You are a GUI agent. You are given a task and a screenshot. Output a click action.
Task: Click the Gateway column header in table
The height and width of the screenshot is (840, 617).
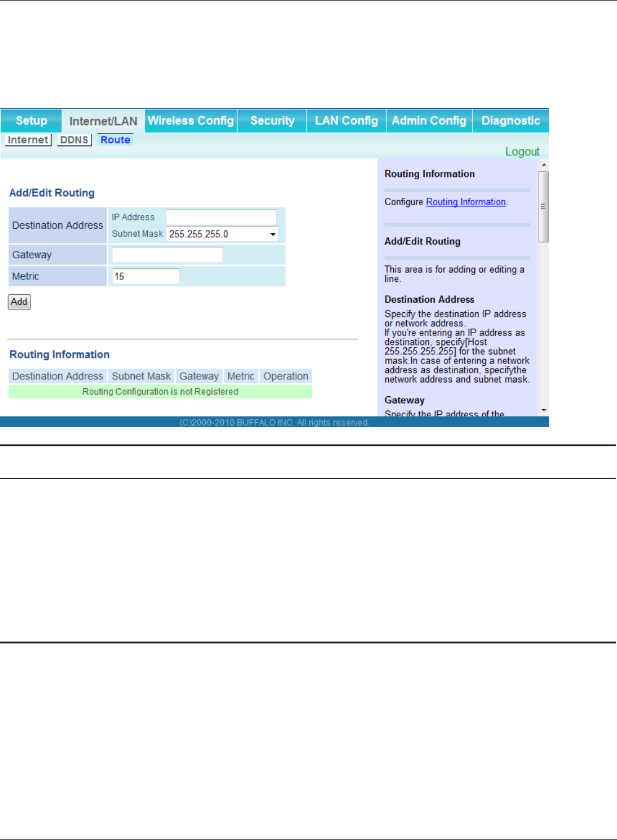(x=199, y=376)
